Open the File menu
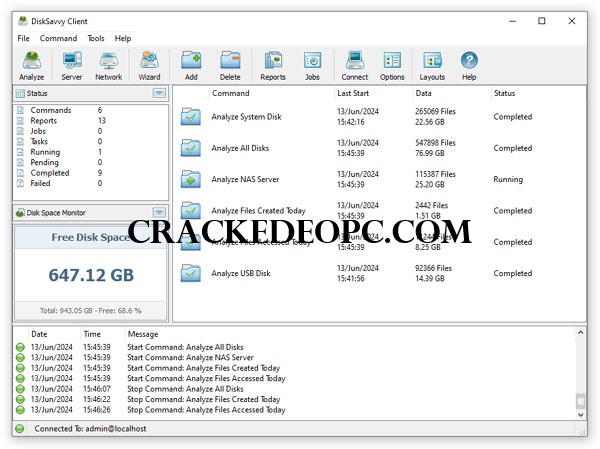 coord(23,38)
